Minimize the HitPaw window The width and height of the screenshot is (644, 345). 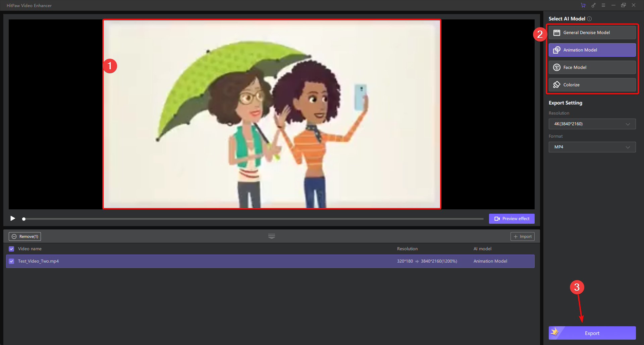[613, 5]
